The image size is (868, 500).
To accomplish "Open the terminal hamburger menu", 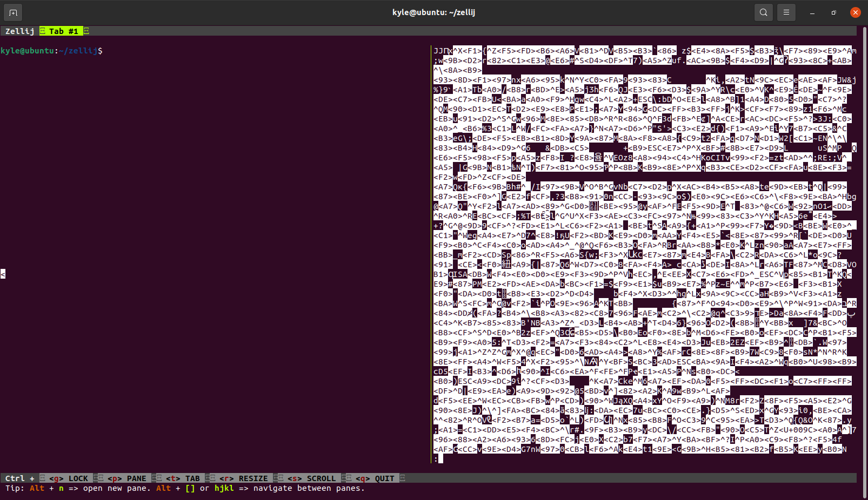I will point(786,12).
